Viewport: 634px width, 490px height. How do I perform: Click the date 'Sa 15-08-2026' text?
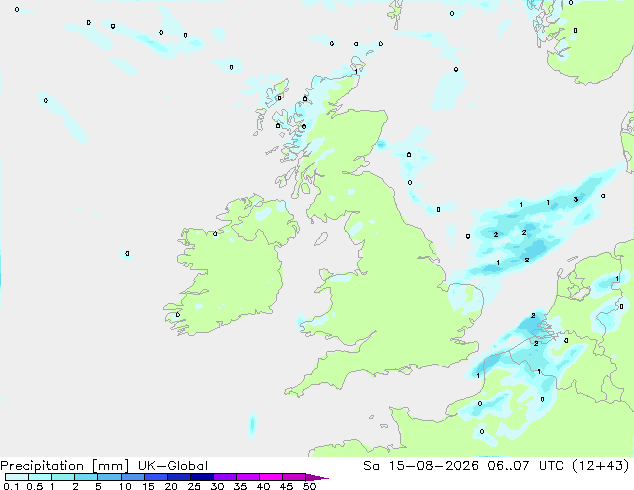pos(421,466)
